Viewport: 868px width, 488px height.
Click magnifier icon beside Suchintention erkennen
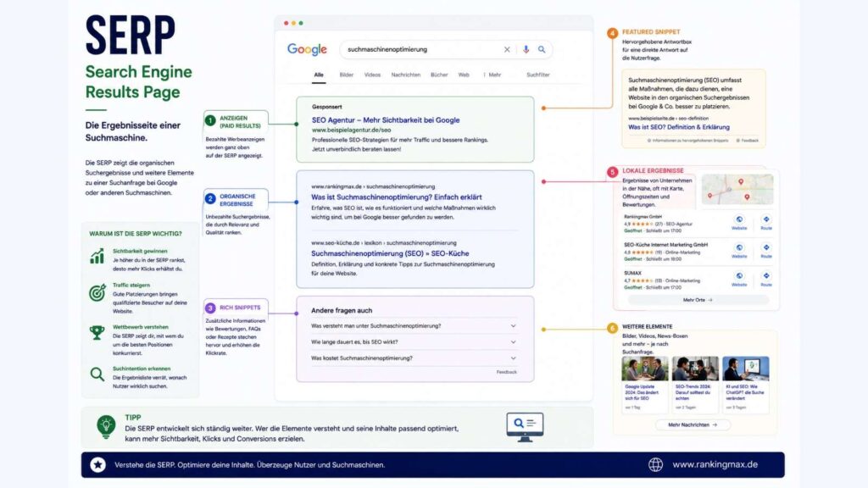pos(97,374)
